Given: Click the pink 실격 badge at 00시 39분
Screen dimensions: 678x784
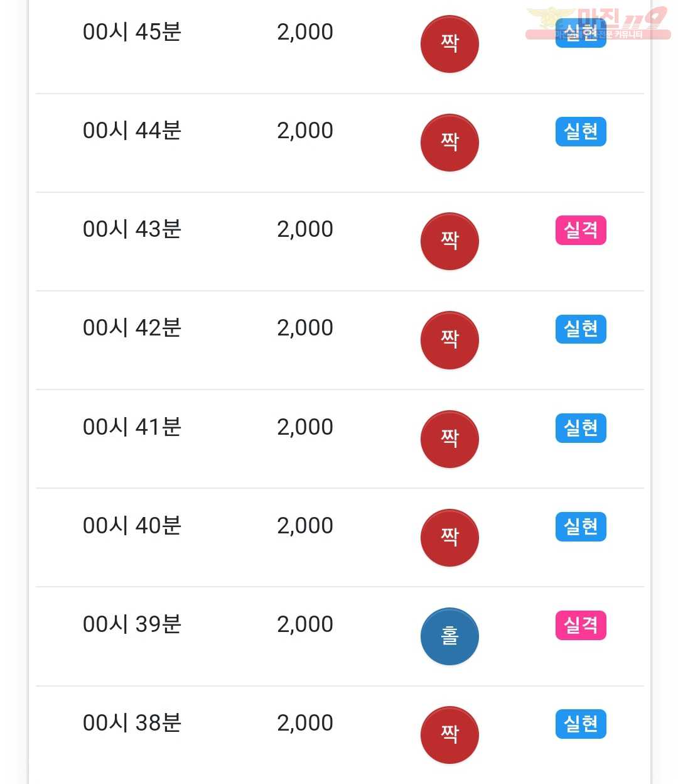Looking at the screenshot, I should 581,625.
